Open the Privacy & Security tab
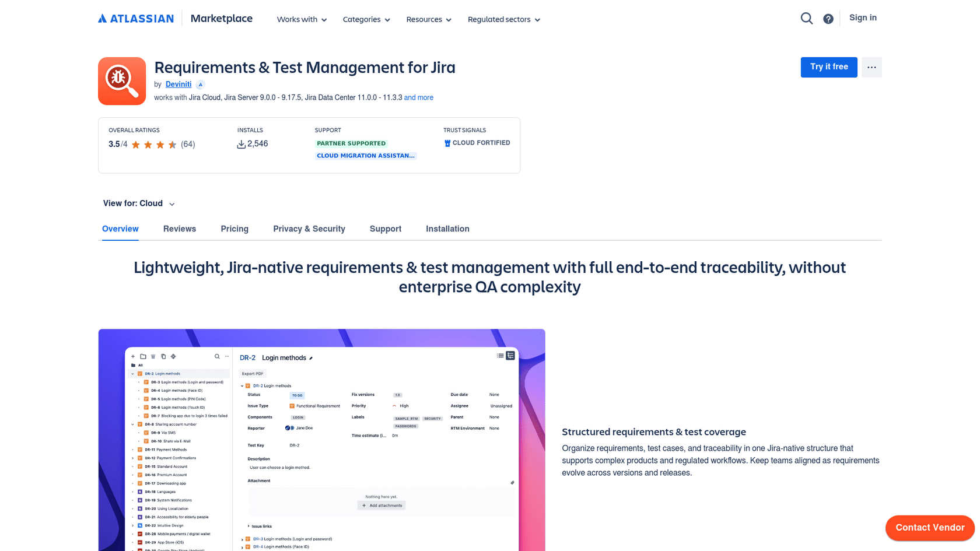Image resolution: width=980 pixels, height=551 pixels. pyautogui.click(x=309, y=229)
